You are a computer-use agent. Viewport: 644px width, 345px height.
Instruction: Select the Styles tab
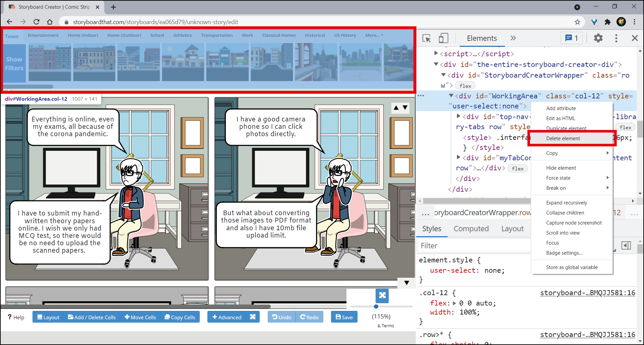[x=432, y=229]
